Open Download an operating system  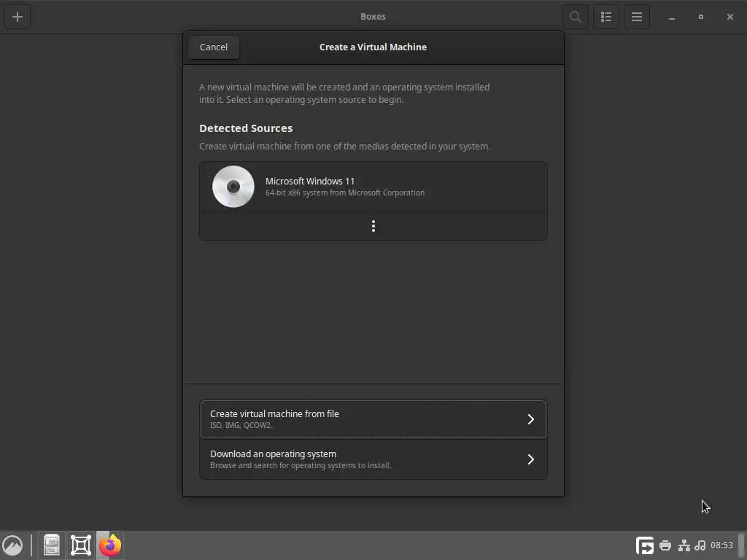tap(373, 459)
